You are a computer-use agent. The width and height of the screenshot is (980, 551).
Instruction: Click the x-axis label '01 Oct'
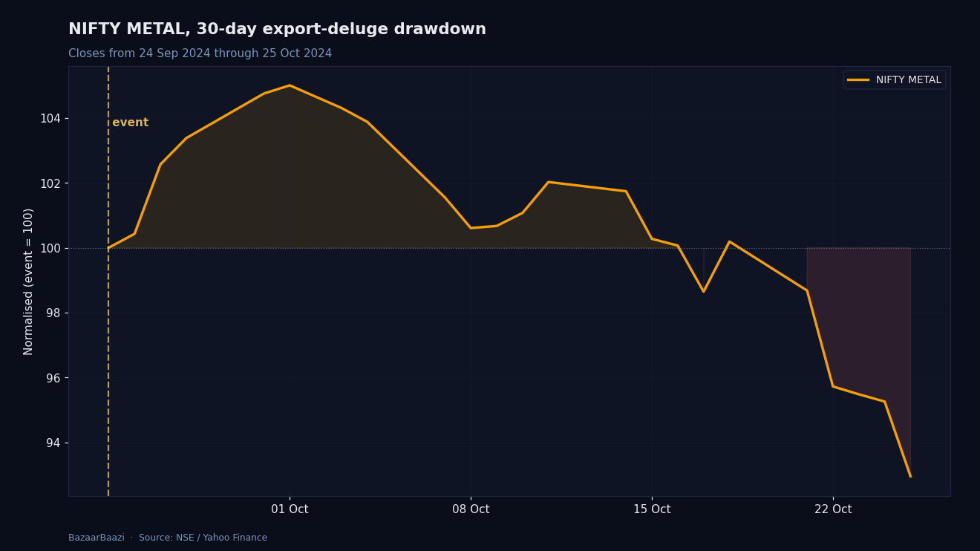290,509
